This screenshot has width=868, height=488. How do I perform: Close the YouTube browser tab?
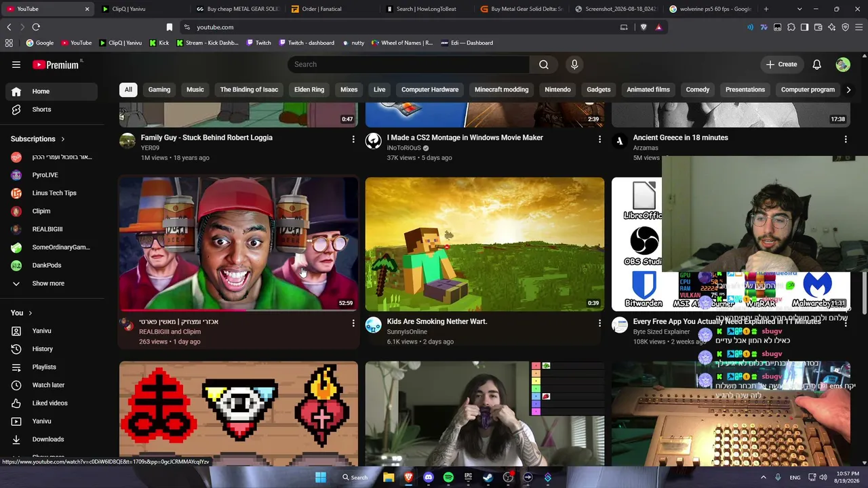tap(87, 9)
